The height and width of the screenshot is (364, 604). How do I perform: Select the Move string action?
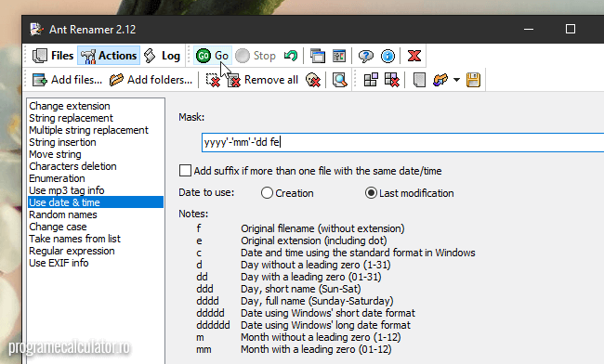96,154
